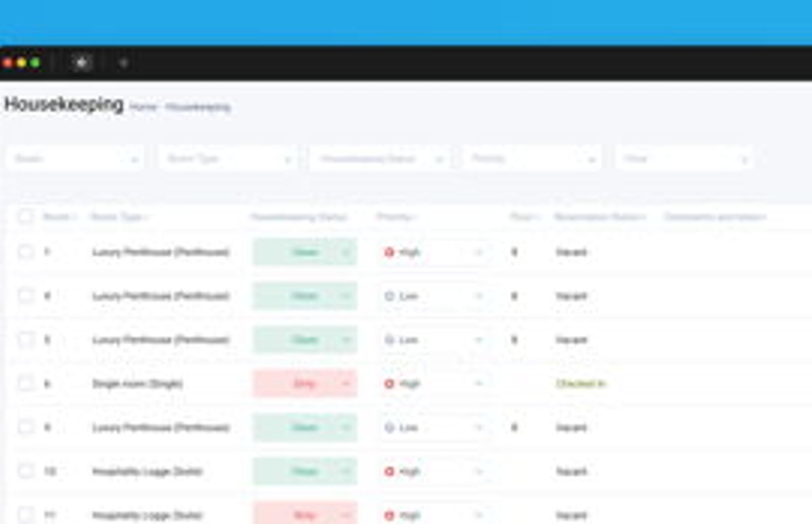The image size is (812, 524).
Task: Expand Single room priority dropdown arrow
Action: coord(478,383)
